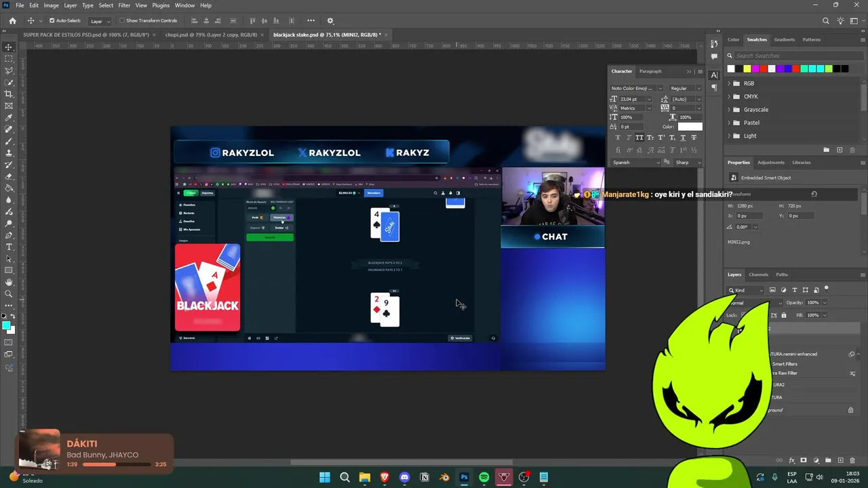
Task: Select the Brush tool
Action: coord(9,141)
